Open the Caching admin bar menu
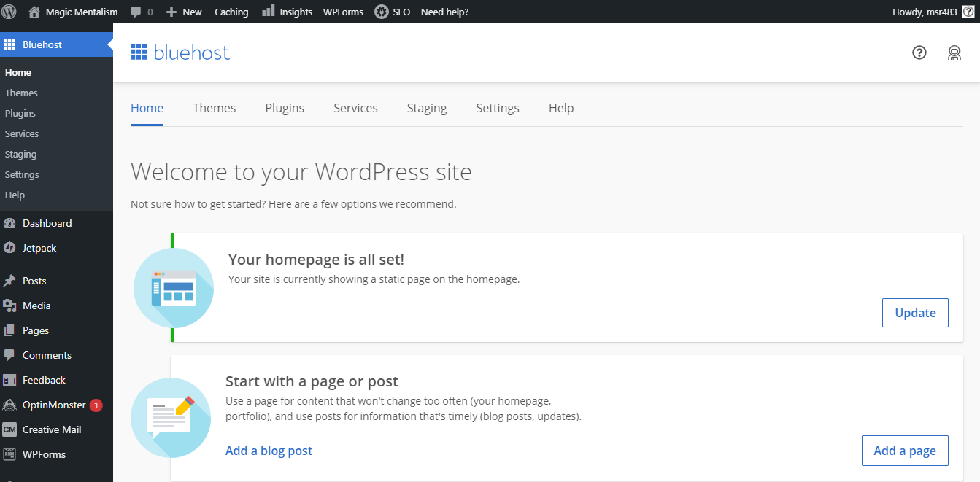The image size is (980, 482). 231,12
